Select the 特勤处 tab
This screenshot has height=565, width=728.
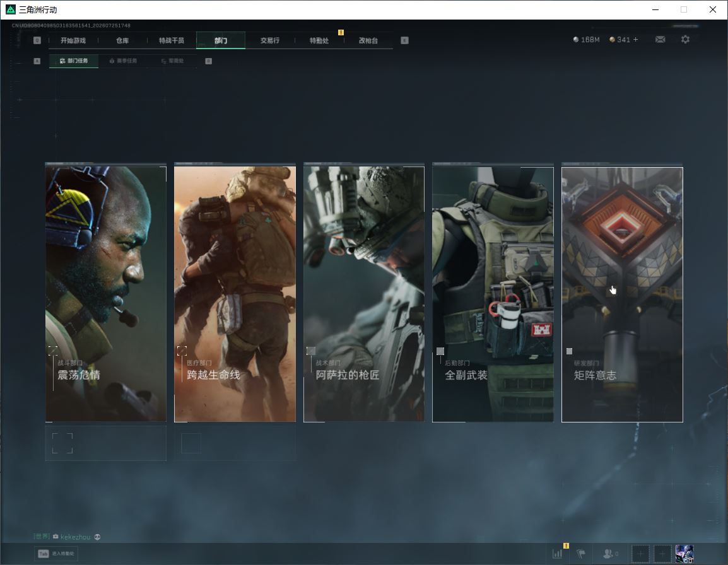319,40
